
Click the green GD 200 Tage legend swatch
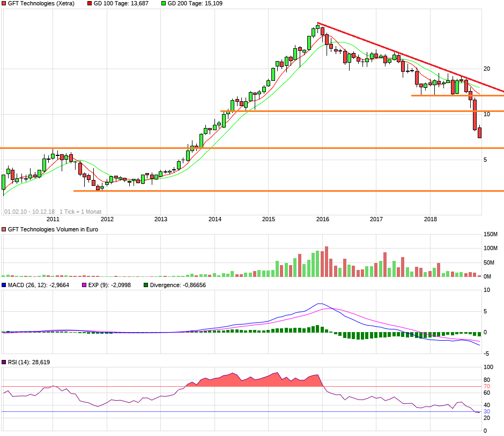(x=164, y=3)
